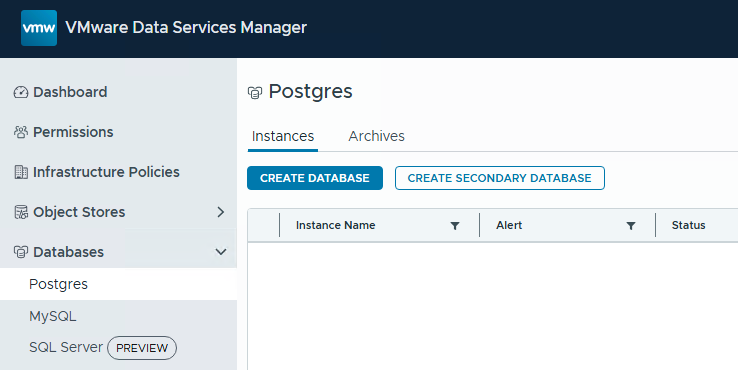
Task: Click the PREVIEW badge
Action: click(142, 348)
